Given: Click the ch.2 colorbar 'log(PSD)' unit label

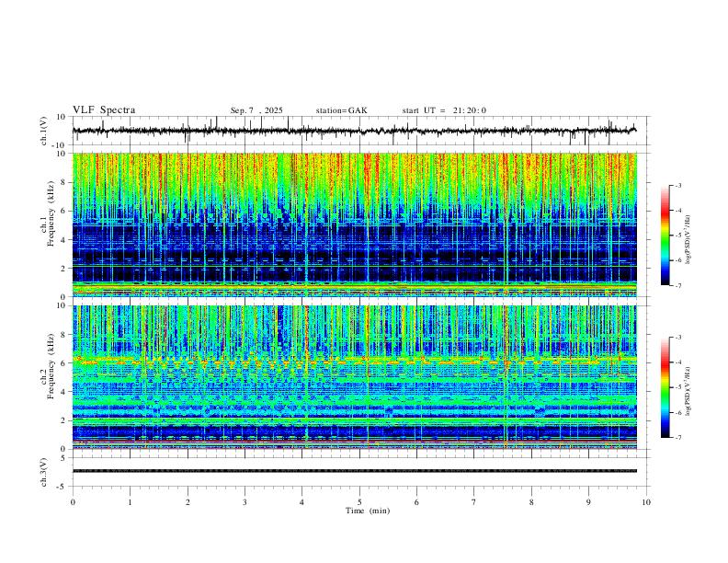Looking at the screenshot, I should tap(688, 391).
